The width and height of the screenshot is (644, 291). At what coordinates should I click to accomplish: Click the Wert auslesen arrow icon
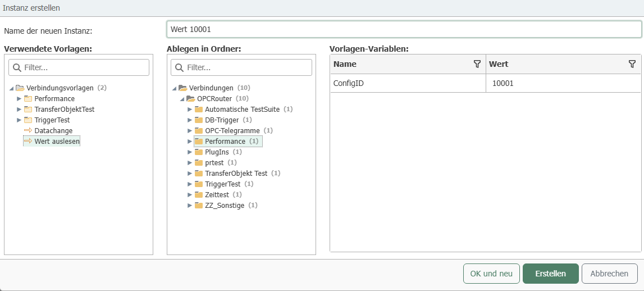click(x=28, y=141)
